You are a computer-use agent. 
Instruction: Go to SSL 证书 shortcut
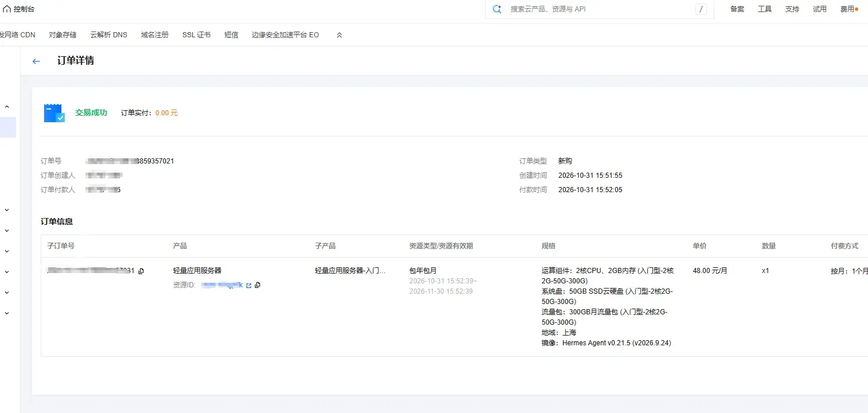coord(196,35)
